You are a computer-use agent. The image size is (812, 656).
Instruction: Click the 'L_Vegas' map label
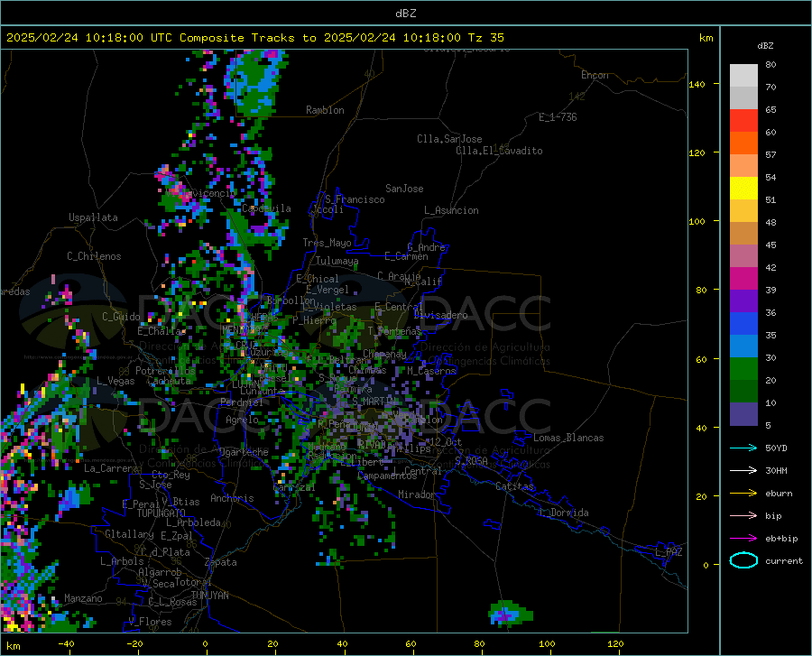115,381
